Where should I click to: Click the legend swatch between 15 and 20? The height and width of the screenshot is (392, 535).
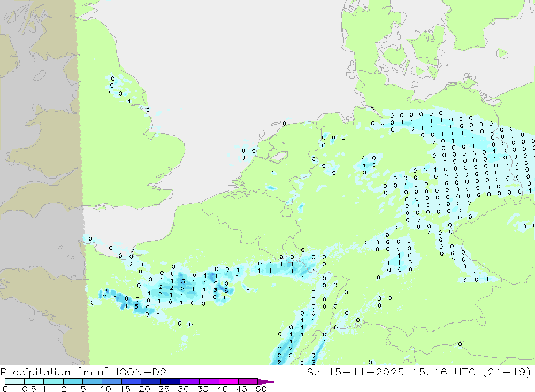131,381
